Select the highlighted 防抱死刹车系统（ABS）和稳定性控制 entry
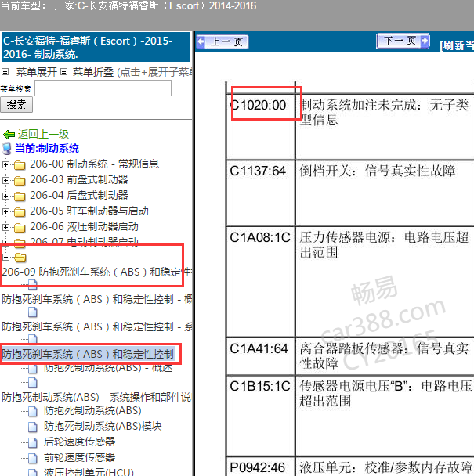This screenshot has height=476, width=474. [x=88, y=355]
